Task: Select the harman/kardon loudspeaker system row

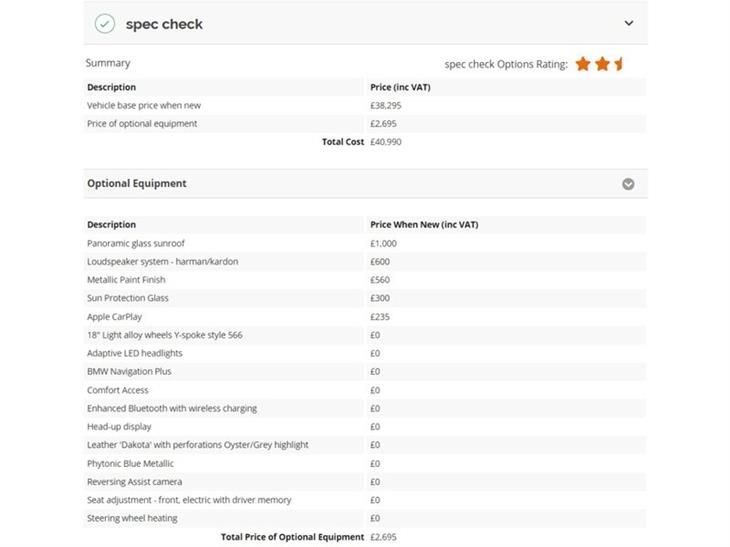Action: 365,262
